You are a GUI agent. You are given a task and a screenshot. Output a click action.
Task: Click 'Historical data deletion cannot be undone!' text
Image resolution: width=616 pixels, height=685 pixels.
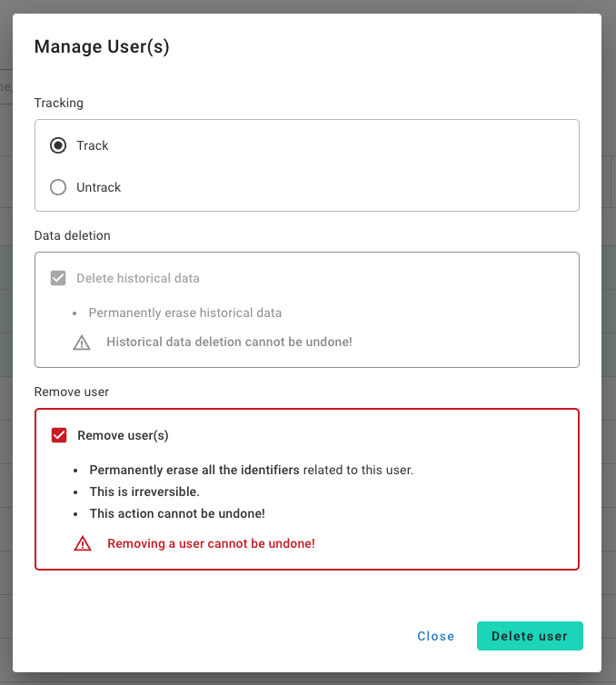[x=229, y=342]
